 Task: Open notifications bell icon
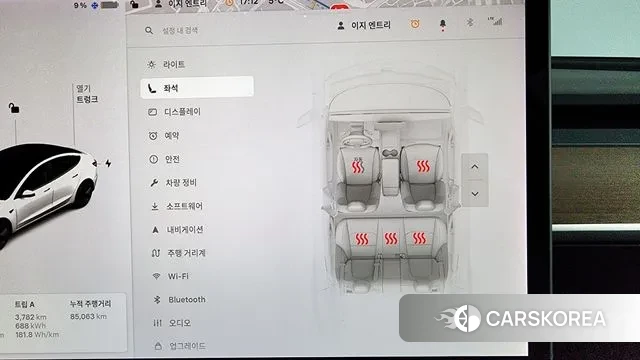click(x=443, y=25)
